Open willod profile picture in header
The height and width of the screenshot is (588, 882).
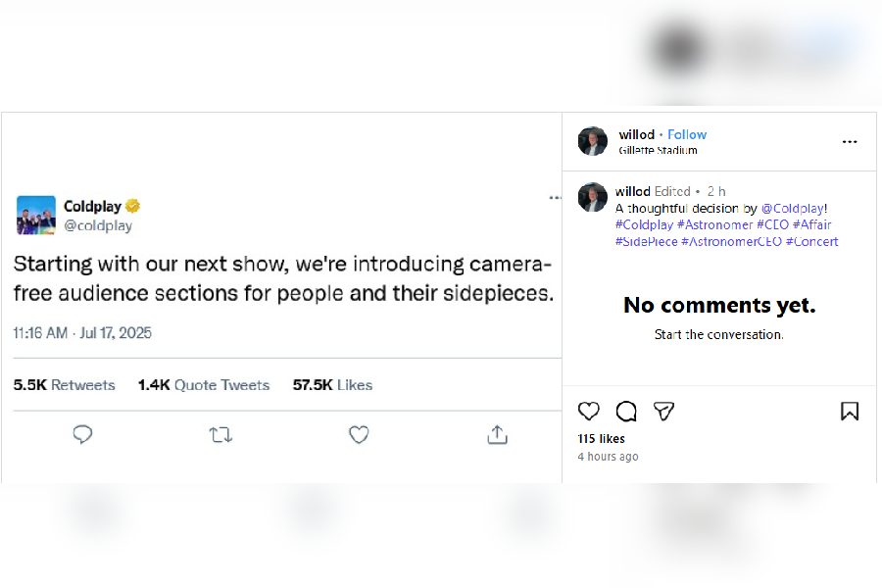coord(593,142)
